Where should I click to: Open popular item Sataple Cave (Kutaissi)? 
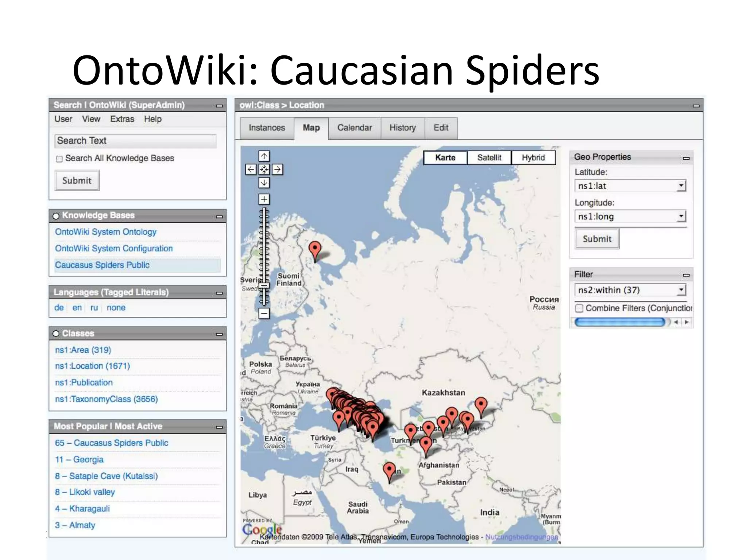[x=106, y=476]
